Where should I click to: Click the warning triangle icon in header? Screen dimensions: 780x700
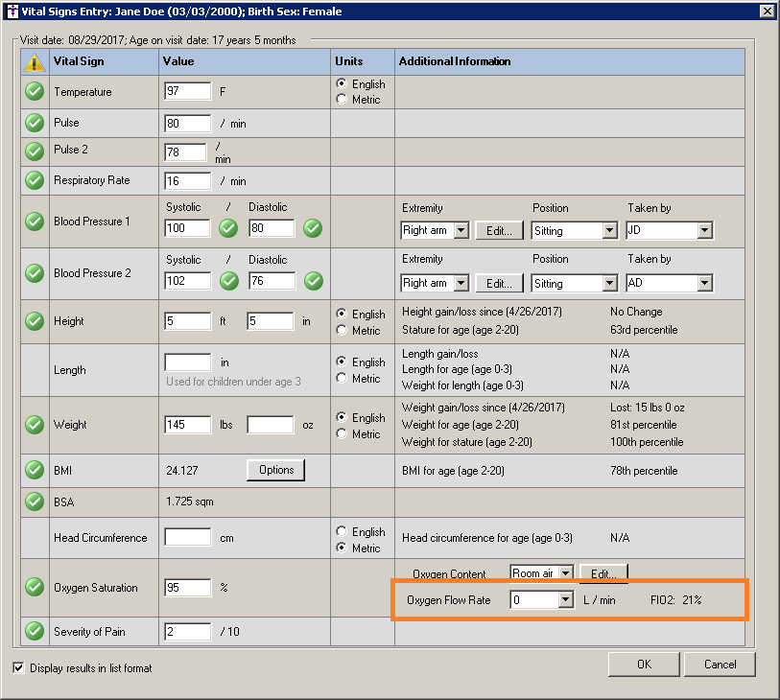click(x=35, y=62)
